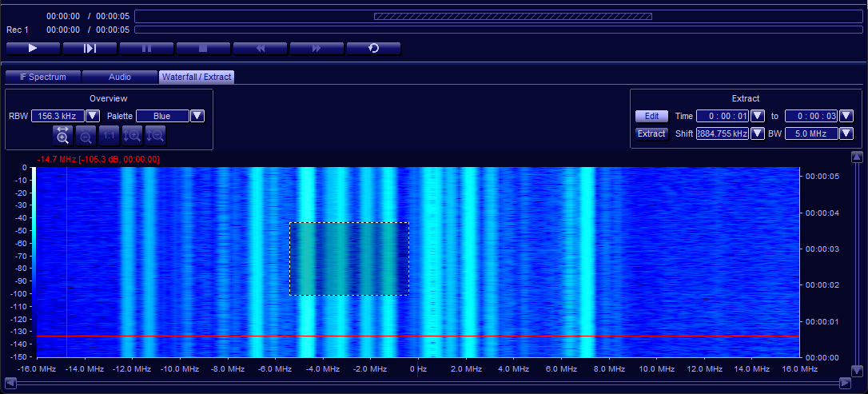The image size is (868, 394).
Task: Toggle the Edit button in Extract panel
Action: click(x=651, y=116)
